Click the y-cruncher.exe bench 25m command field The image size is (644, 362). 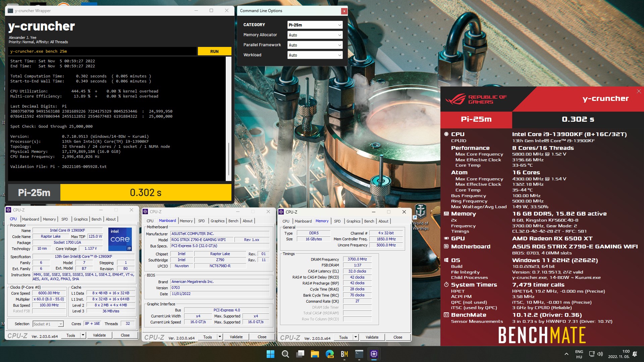(102, 51)
